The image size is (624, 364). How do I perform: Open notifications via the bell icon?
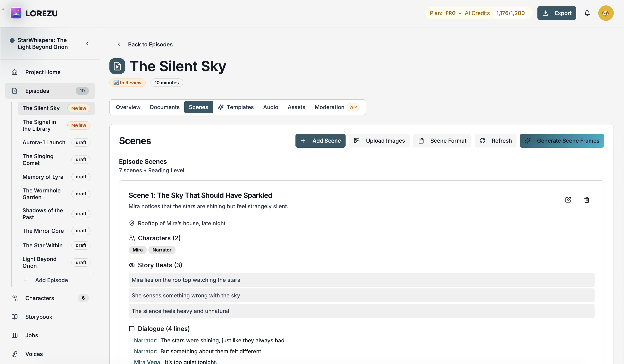(x=587, y=13)
